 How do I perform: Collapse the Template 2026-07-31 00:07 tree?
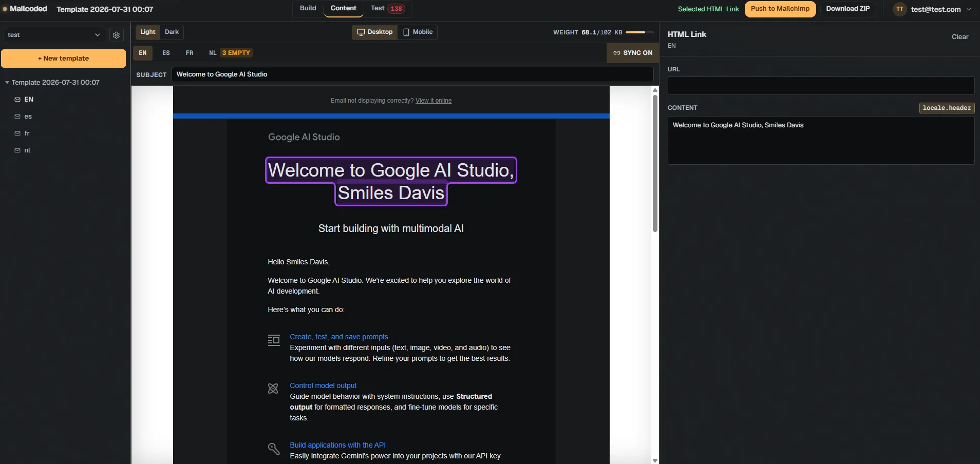tap(7, 83)
